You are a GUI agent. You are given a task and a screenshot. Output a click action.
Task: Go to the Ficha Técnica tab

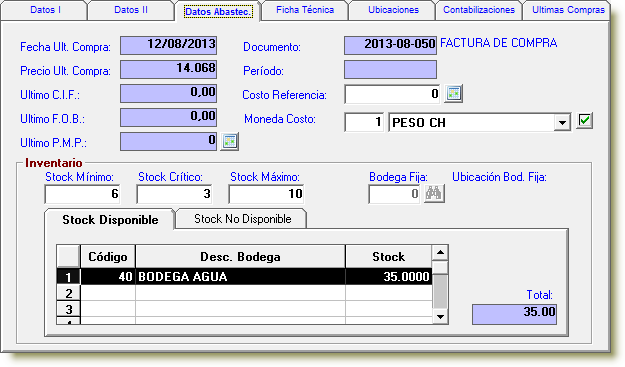tap(305, 10)
